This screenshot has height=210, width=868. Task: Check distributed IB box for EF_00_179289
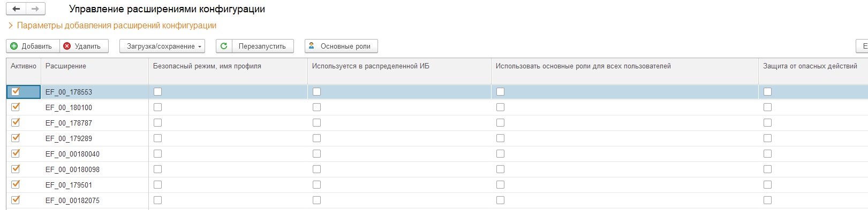[x=316, y=138]
